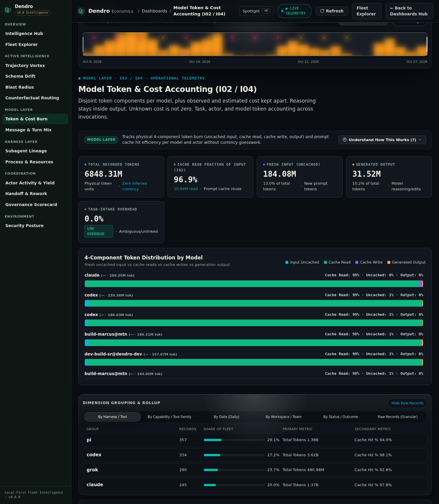This screenshot has width=439, height=504.
Task: Click the Input Uncached legend swatch
Action: pos(287,262)
